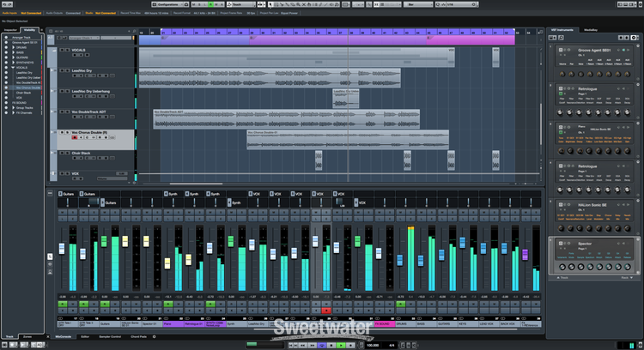Open the Groove Agent SE01 editor icon
Image resolution: width=644 pixels, height=350 pixels.
pyautogui.click(x=561, y=50)
